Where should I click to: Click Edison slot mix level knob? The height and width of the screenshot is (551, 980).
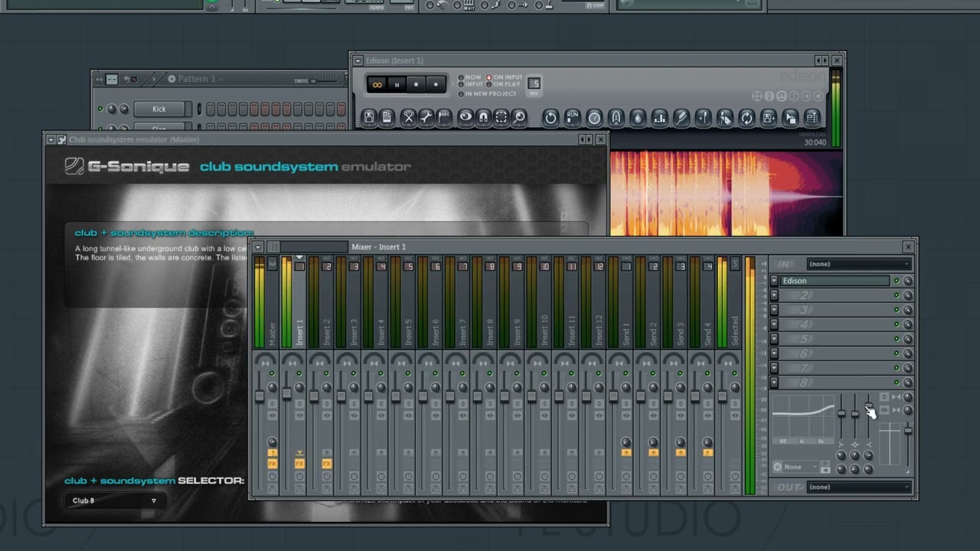pyautogui.click(x=908, y=281)
